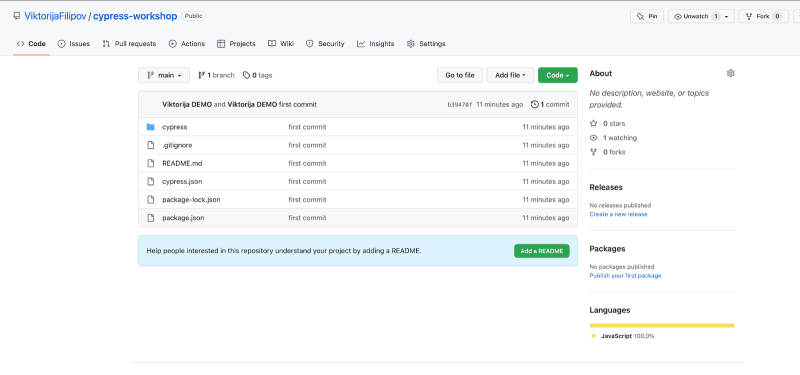Click 11 minutes ago on the cypress row

(546, 127)
